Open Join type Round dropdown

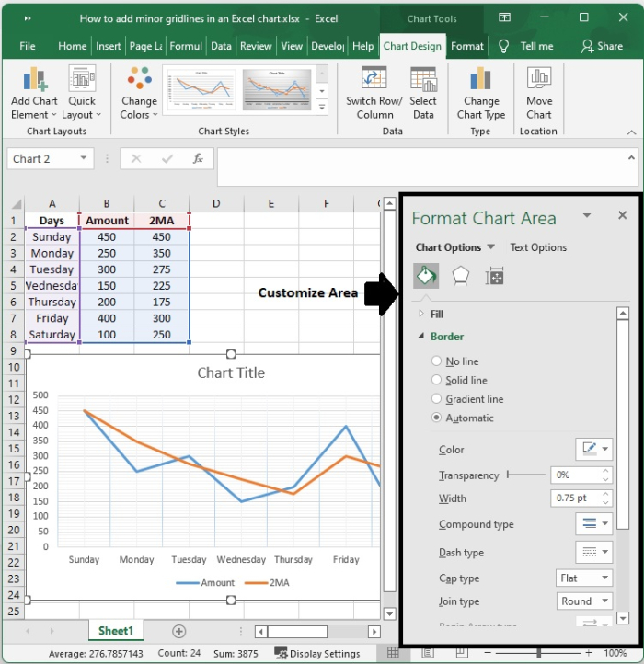[584, 601]
